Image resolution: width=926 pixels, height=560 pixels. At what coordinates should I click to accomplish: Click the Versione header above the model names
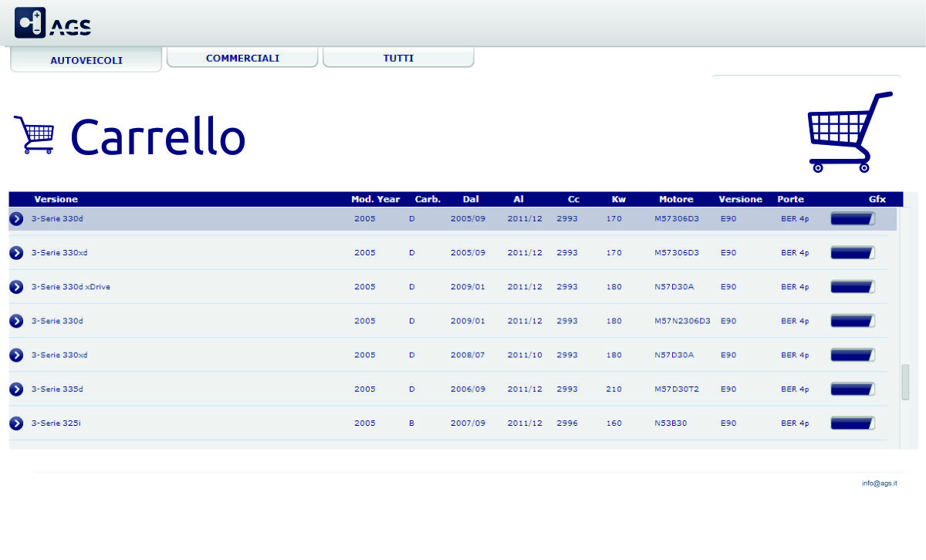56,199
